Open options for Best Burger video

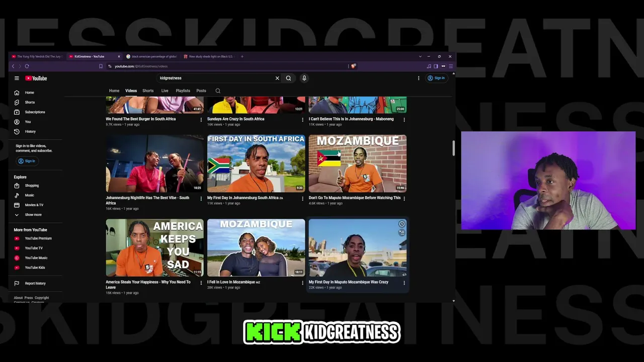201,120
